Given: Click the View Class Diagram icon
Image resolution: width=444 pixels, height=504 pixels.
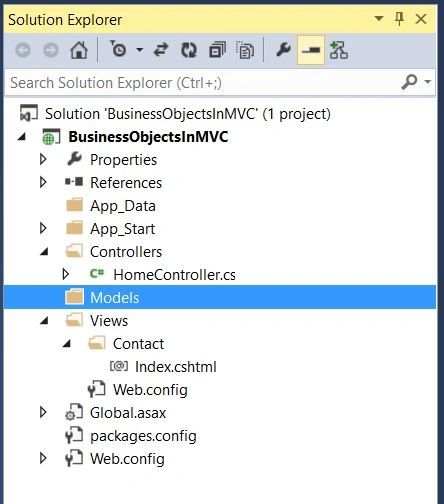Looking at the screenshot, I should click(x=339, y=50).
